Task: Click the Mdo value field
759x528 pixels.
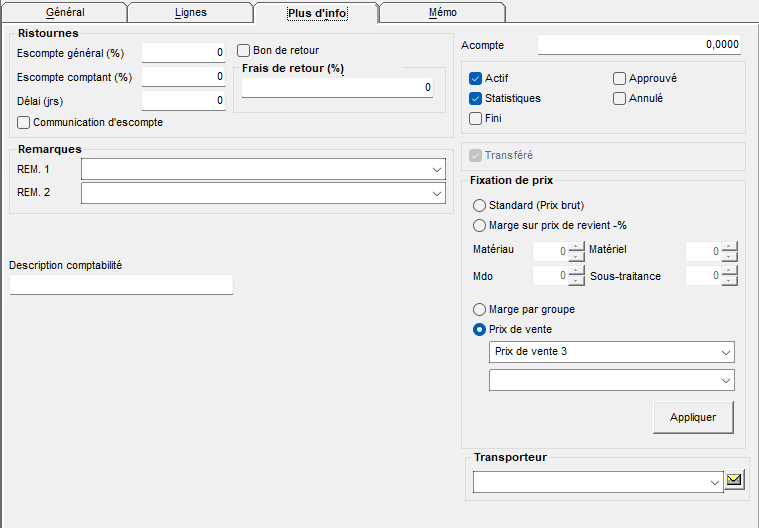Action: click(550, 275)
